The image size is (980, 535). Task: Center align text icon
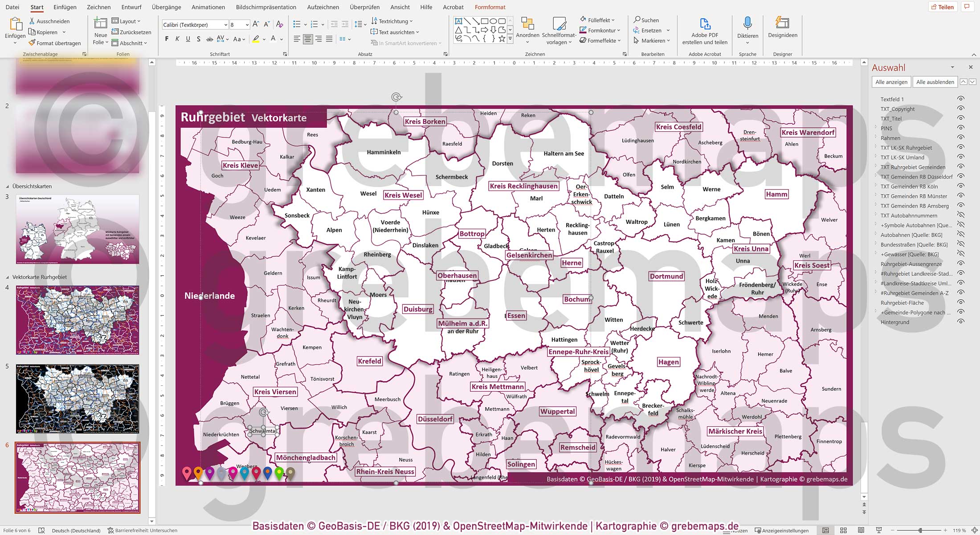point(307,39)
